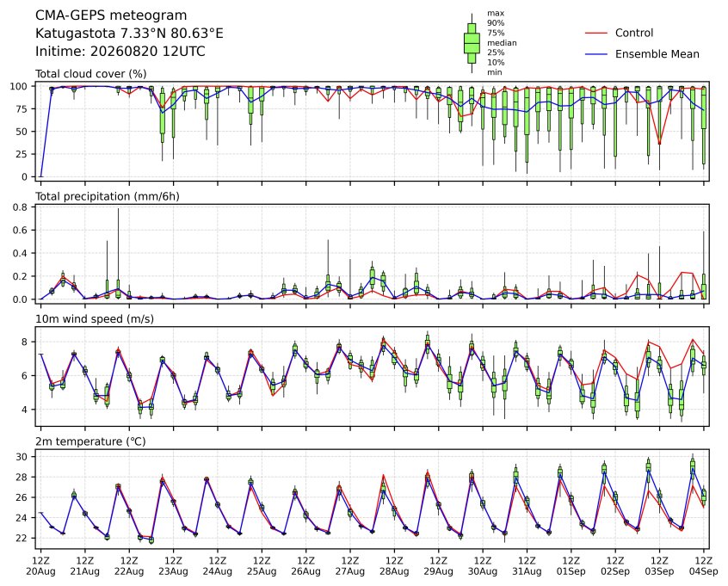
Task: Click the 12Z 01Sep x-axis tick label
Action: click(571, 566)
